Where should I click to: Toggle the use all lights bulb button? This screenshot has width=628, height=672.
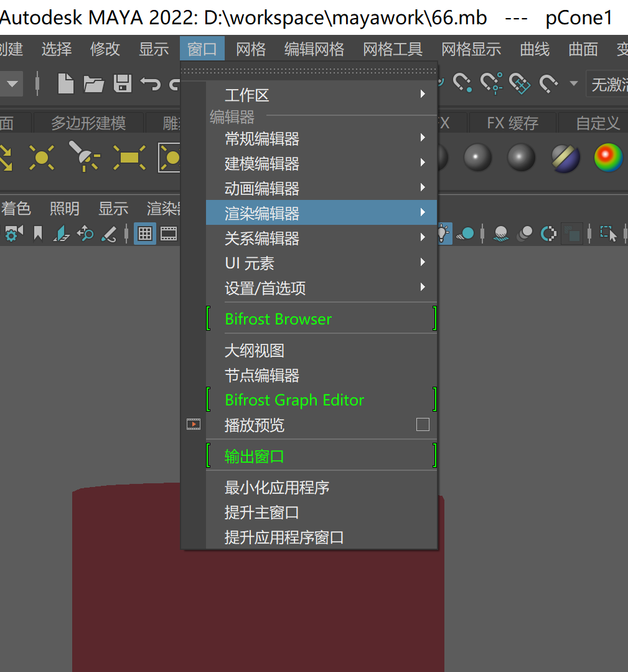(x=444, y=234)
